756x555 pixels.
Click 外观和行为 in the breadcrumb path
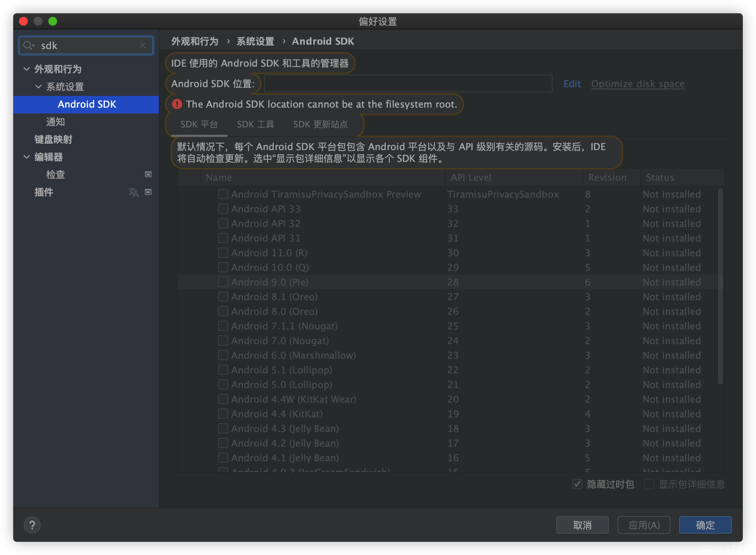coord(195,41)
